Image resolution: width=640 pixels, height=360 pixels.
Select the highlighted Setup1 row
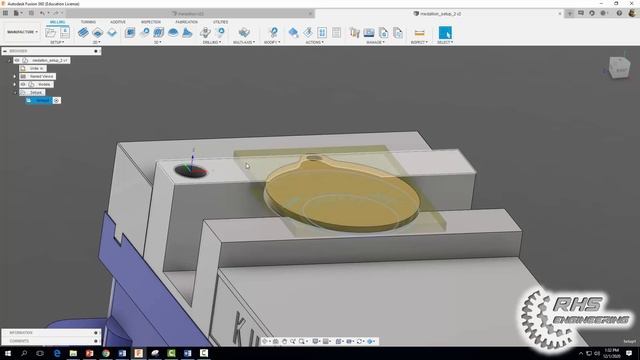tap(39, 100)
